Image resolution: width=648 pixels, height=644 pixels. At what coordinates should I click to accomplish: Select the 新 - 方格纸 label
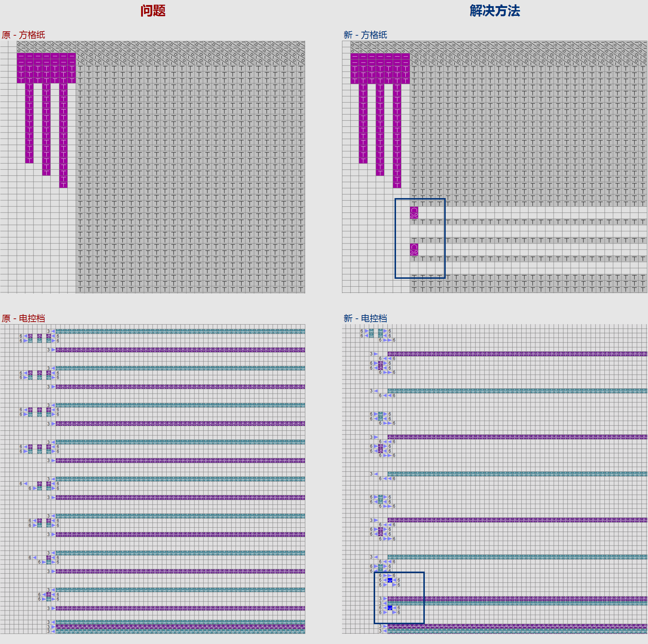[x=365, y=35]
